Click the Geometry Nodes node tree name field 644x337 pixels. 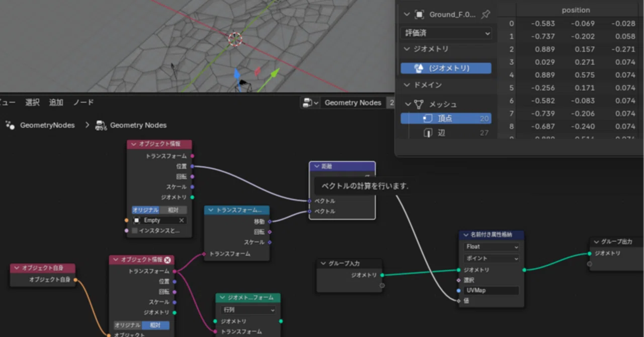tap(353, 103)
